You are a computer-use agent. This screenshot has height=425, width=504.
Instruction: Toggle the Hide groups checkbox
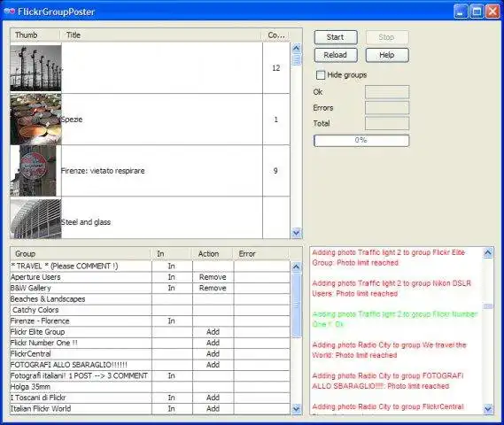(321, 75)
